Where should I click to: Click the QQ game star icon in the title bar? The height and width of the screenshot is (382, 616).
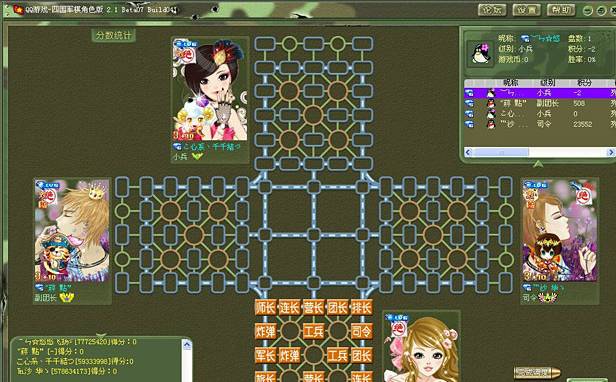coord(18,9)
